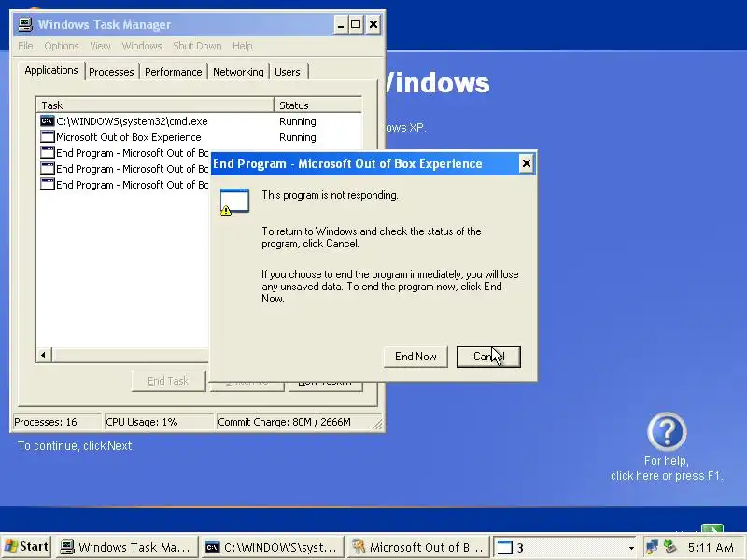
Task: Click End Now in End Program dialog
Action: (x=416, y=357)
